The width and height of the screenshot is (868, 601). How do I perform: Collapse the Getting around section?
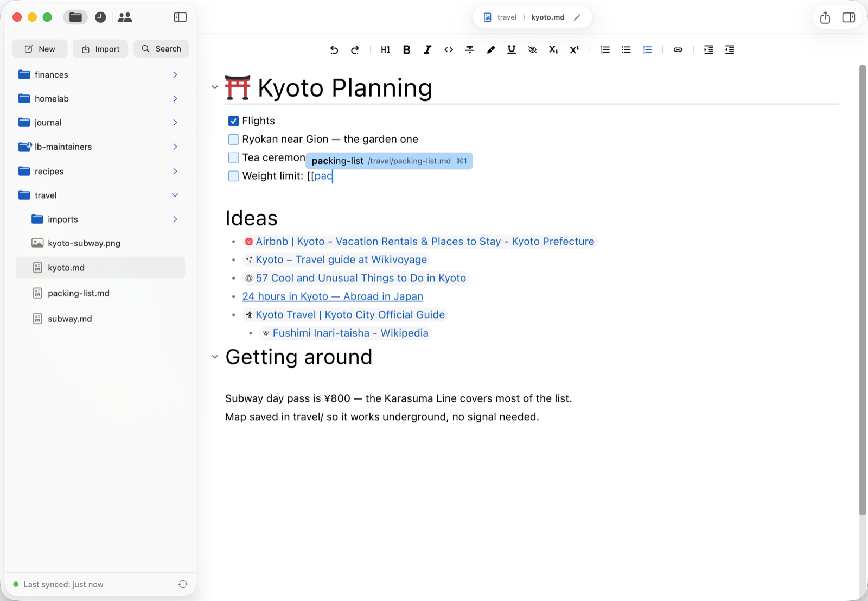pos(215,357)
